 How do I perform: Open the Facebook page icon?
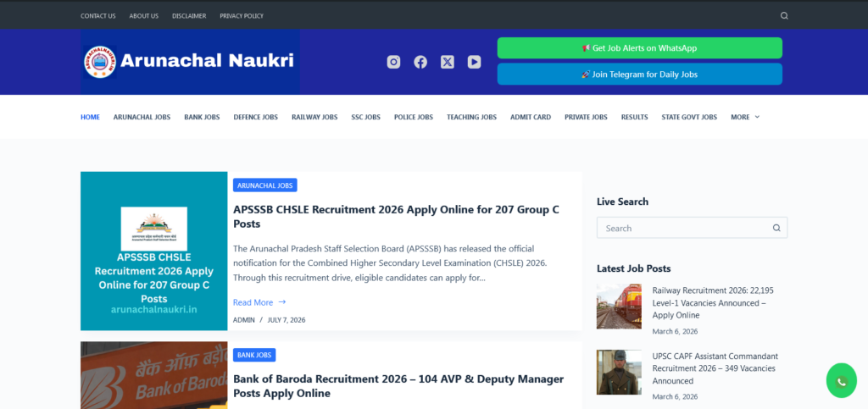(x=420, y=62)
